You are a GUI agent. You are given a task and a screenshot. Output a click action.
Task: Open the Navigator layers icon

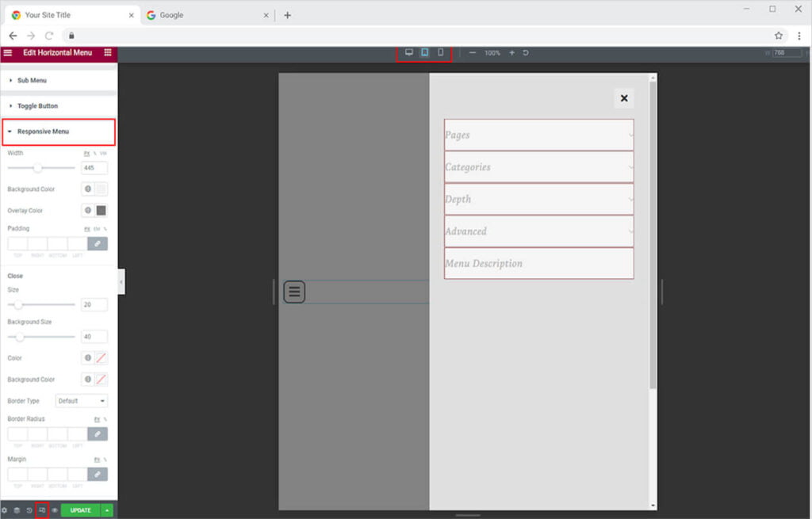[17, 510]
